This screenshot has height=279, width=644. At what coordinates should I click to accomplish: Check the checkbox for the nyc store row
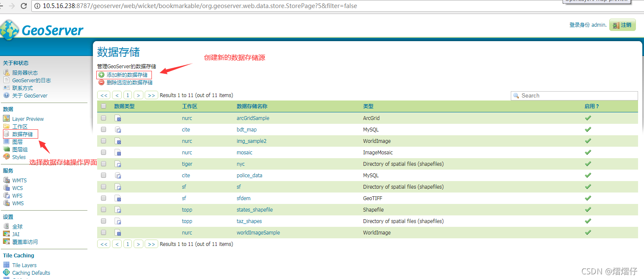[x=103, y=164]
